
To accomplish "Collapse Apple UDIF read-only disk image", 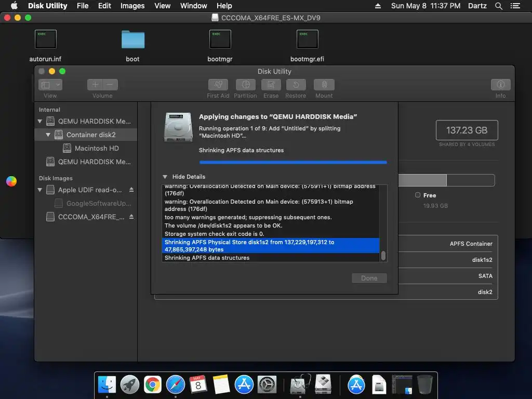I will pos(39,190).
